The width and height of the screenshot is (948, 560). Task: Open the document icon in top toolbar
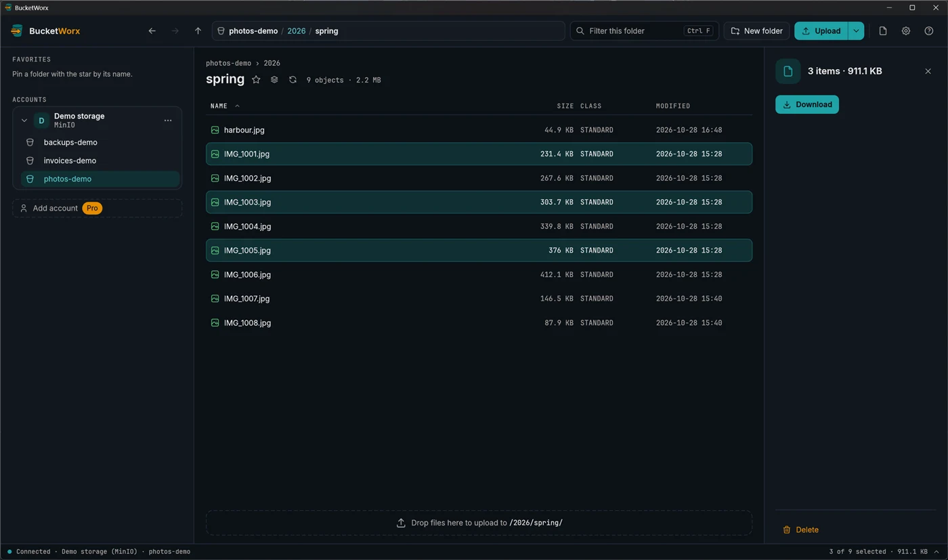click(x=882, y=30)
